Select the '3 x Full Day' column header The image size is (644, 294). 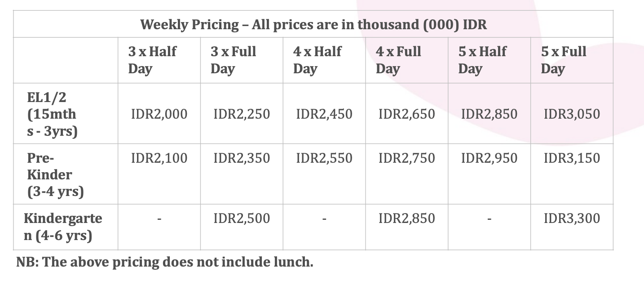234,60
